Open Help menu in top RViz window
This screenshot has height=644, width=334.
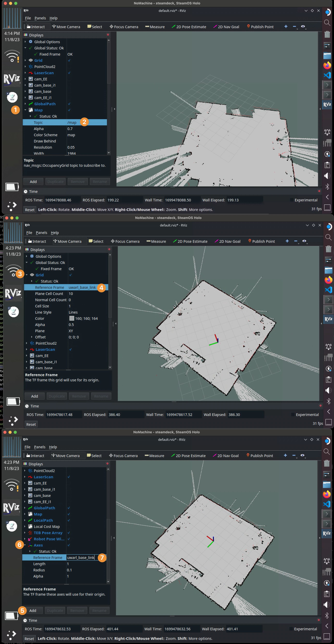tap(53, 18)
